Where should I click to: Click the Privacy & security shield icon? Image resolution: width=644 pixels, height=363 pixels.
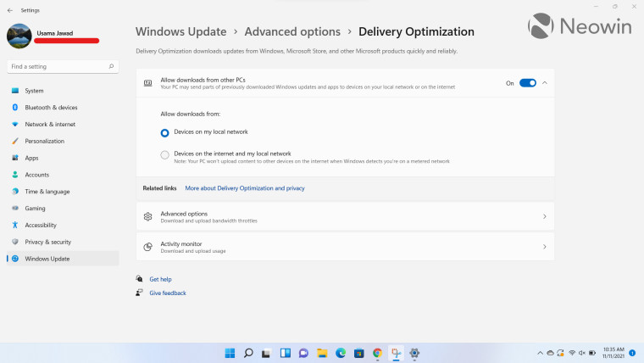[15, 242]
